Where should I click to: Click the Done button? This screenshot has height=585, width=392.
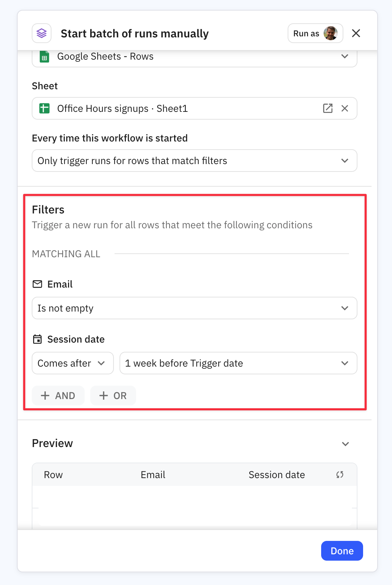tap(342, 551)
